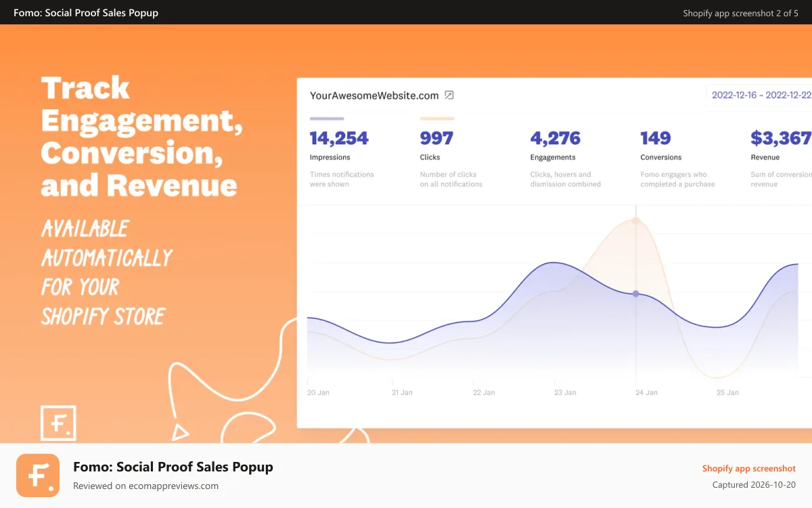Click the 'Available automatically for your Shopify store' text
The image size is (812, 508).
coord(107,272)
